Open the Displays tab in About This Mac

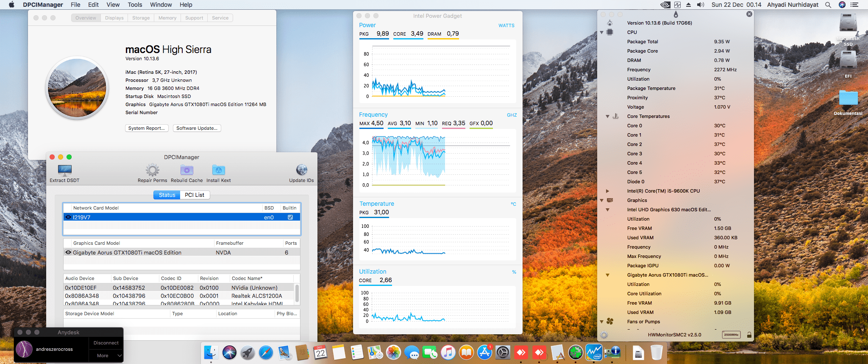pos(114,18)
